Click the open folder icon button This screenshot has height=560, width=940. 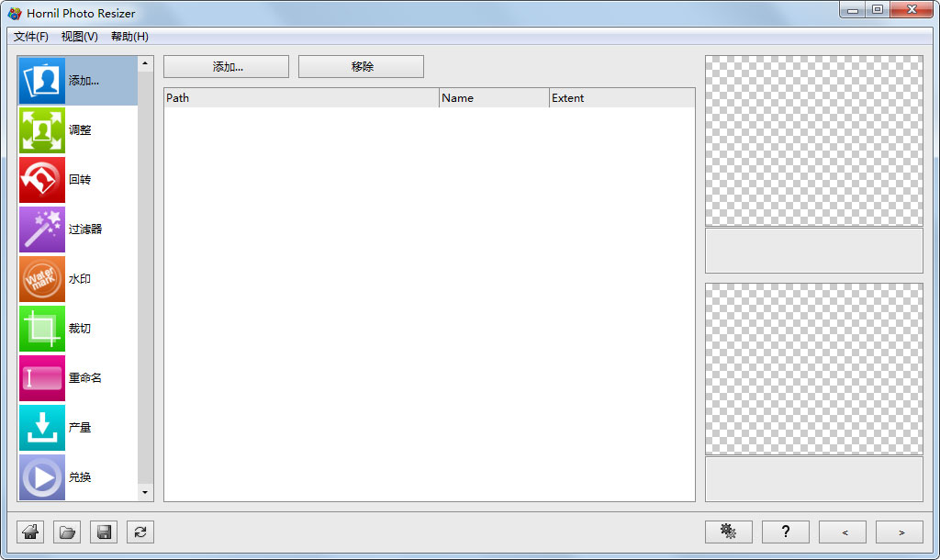tap(67, 532)
